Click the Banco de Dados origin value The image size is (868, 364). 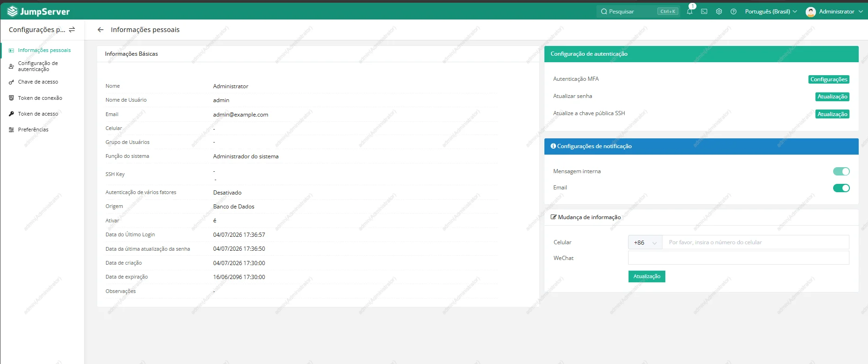click(x=234, y=207)
